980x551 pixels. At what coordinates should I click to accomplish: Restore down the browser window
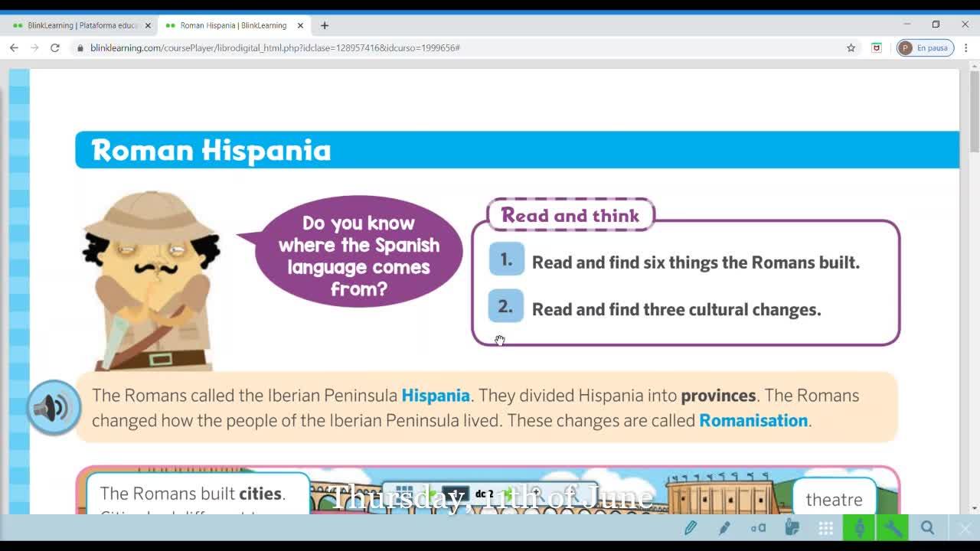936,24
